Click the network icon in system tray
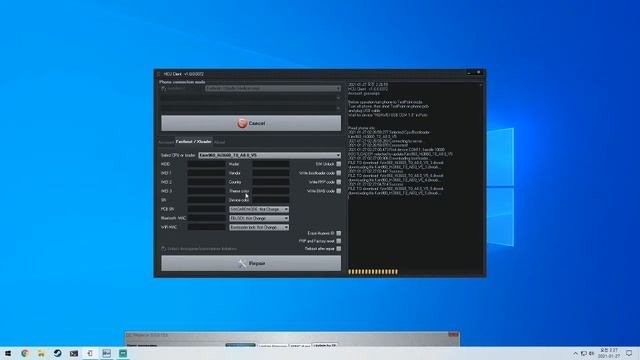 coord(584,353)
